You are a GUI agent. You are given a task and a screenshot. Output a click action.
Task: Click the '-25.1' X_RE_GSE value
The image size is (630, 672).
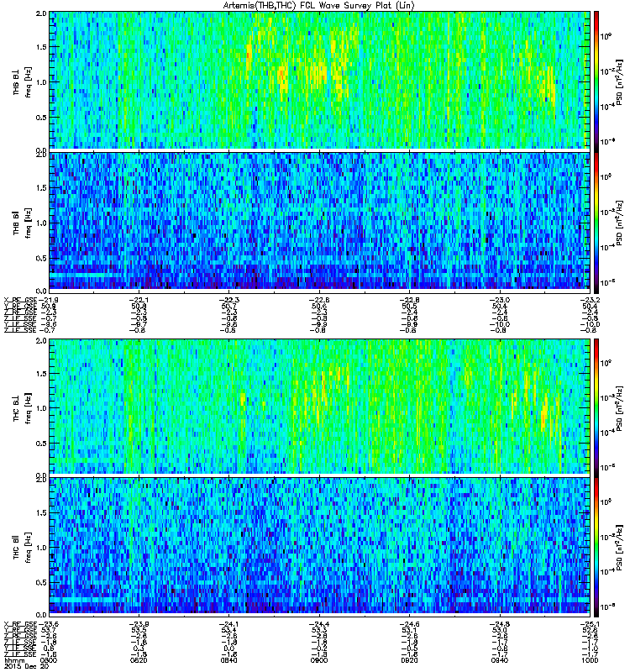click(590, 624)
